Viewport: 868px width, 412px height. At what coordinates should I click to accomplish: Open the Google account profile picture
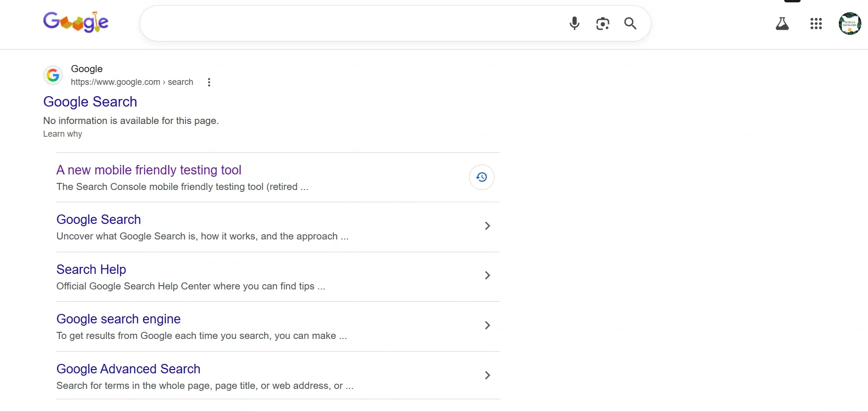pyautogui.click(x=850, y=24)
